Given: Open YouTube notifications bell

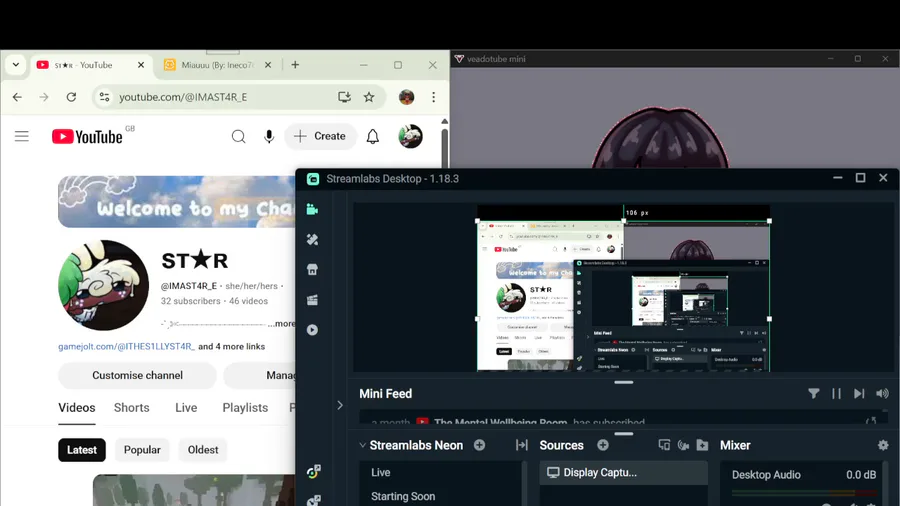Looking at the screenshot, I should click(x=373, y=137).
